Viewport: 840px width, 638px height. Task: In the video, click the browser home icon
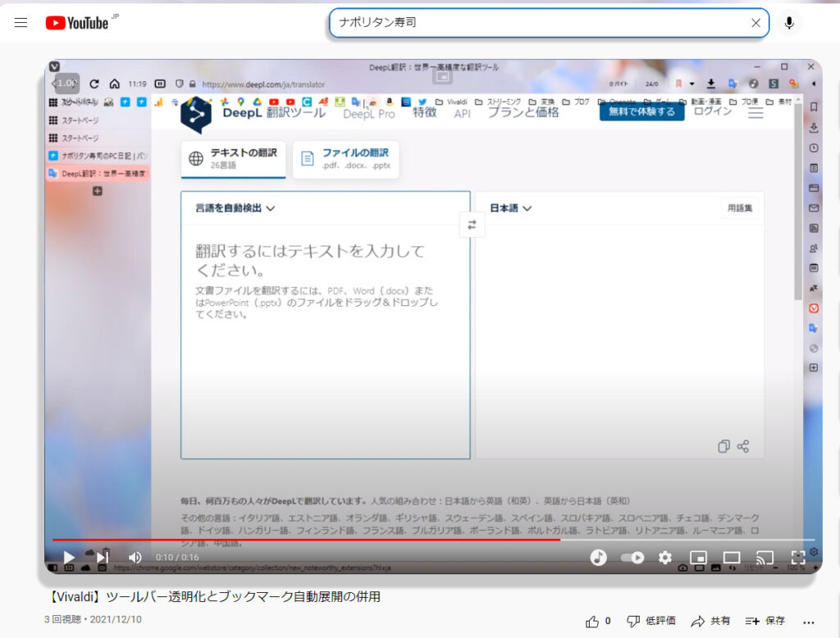click(x=115, y=84)
